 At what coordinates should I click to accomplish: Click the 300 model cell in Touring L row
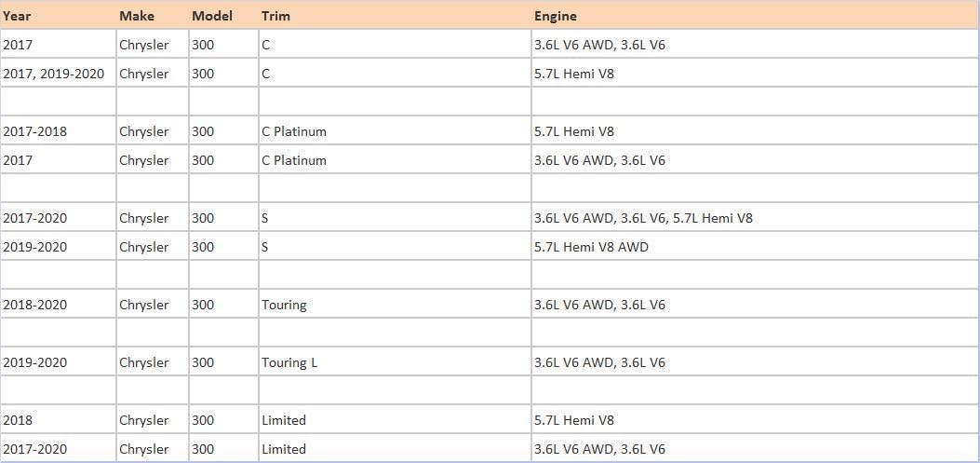[203, 362]
